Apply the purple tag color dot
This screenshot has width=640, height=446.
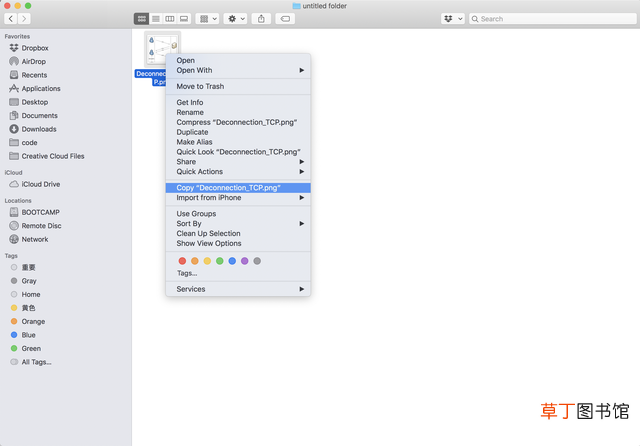click(244, 261)
